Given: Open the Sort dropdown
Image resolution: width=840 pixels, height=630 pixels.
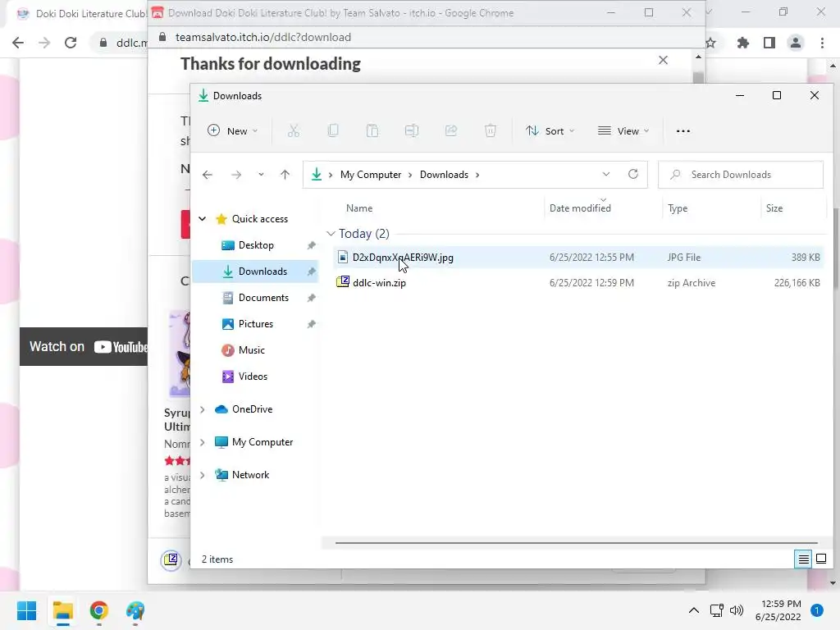Looking at the screenshot, I should (x=550, y=130).
